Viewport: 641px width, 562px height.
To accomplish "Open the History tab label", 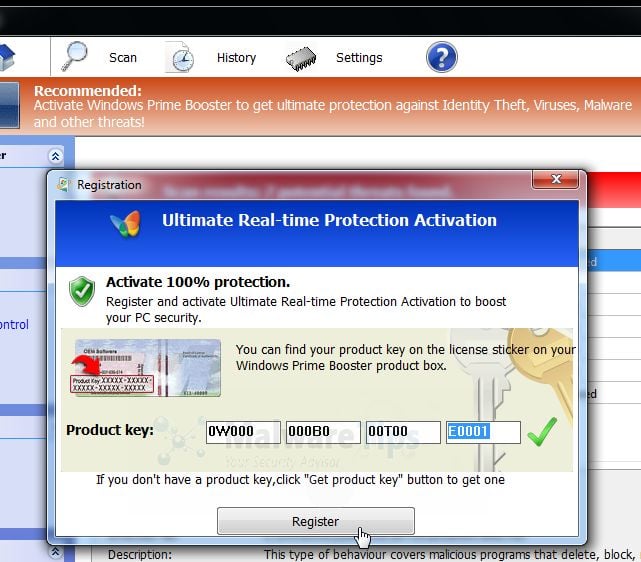I will point(236,58).
